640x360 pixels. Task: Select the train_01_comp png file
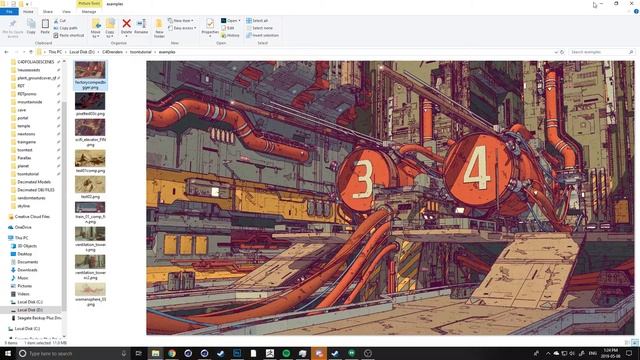pyautogui.click(x=90, y=213)
